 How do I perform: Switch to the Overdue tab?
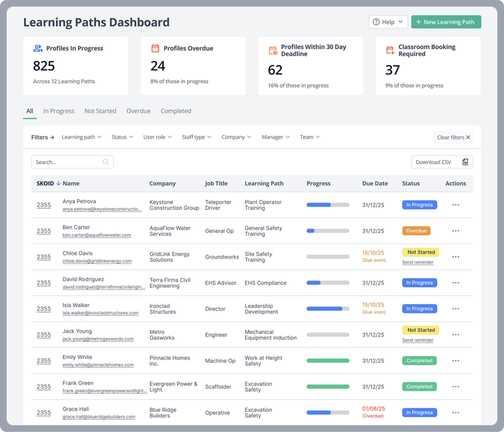pyautogui.click(x=138, y=111)
